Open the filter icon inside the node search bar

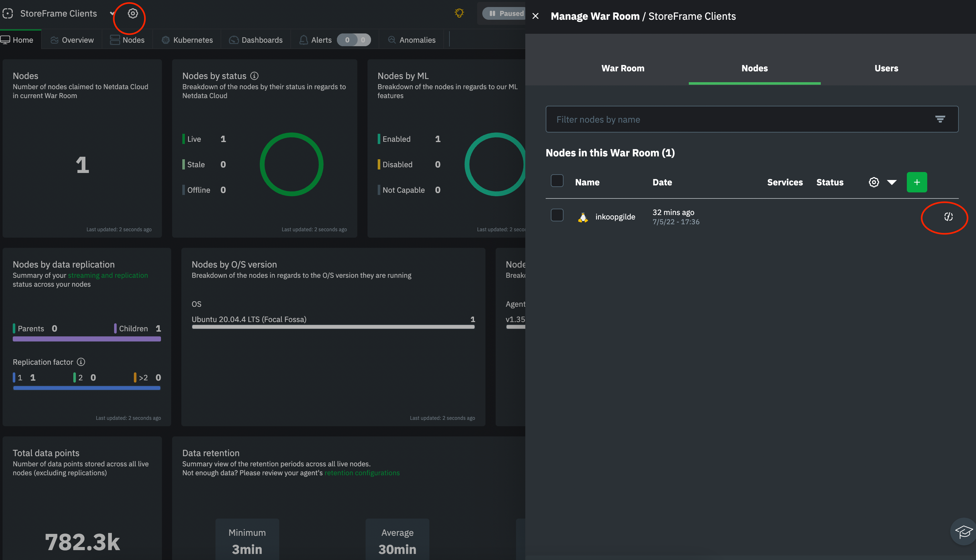click(940, 119)
